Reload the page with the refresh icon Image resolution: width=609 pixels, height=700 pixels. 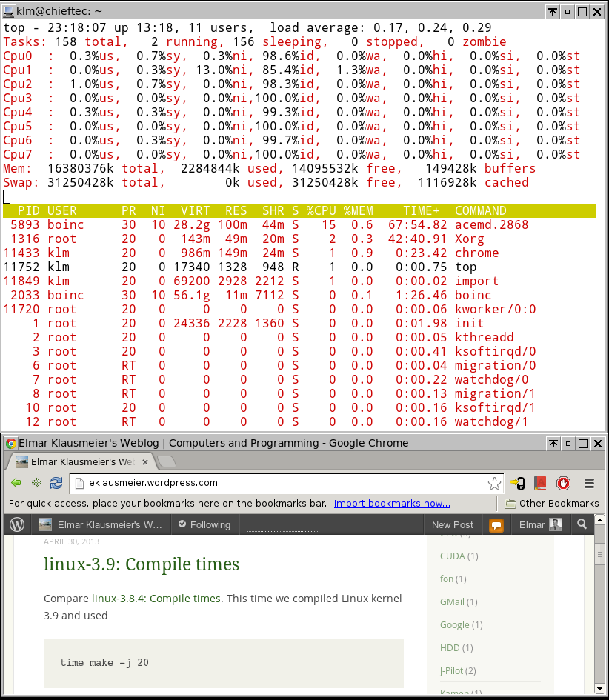[56, 483]
